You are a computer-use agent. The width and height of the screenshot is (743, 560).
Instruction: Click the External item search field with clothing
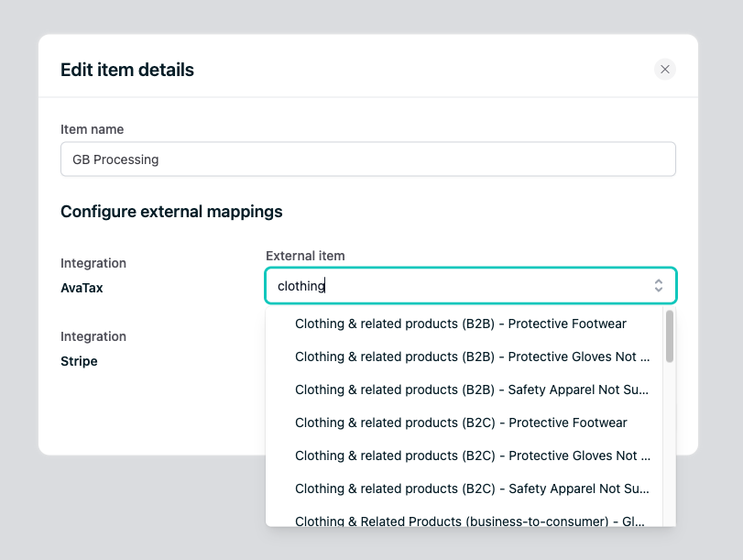coord(471,285)
